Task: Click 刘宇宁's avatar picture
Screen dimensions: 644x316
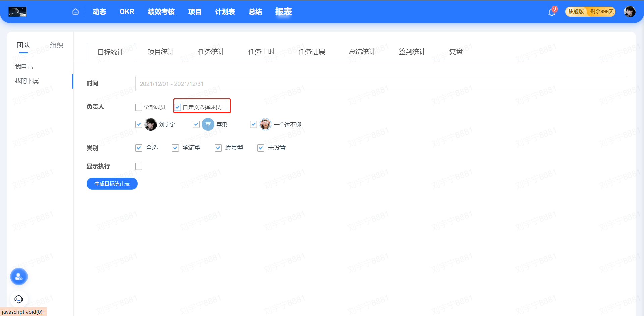Action: click(x=151, y=124)
